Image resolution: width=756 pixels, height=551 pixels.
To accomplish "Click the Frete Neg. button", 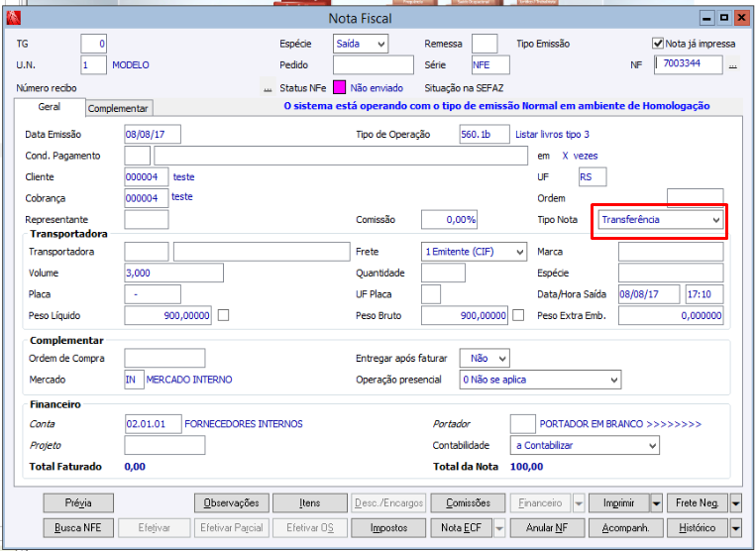I will (x=698, y=503).
